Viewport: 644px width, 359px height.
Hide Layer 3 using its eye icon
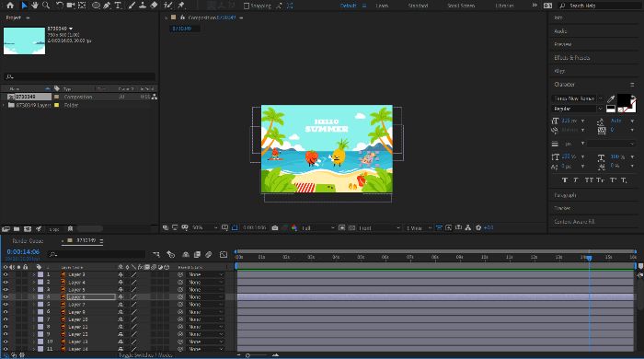tap(6, 274)
